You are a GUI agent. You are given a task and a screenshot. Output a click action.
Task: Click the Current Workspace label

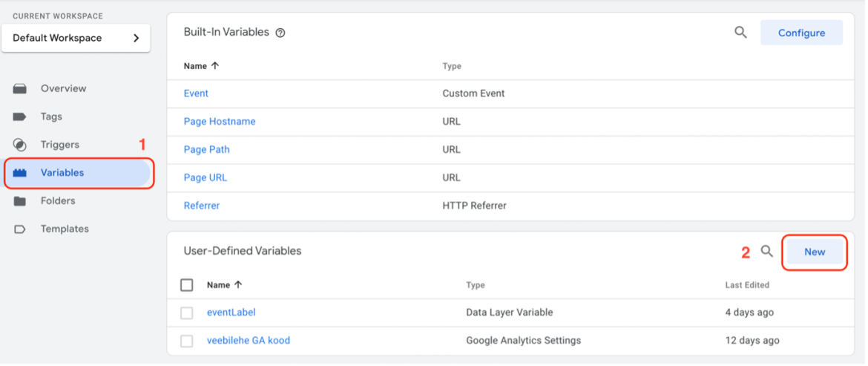(58, 16)
